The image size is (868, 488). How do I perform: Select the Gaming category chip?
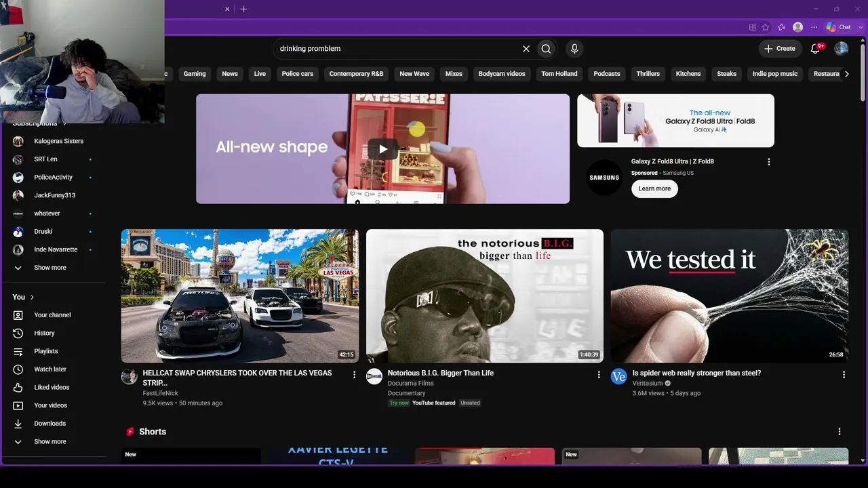click(195, 74)
